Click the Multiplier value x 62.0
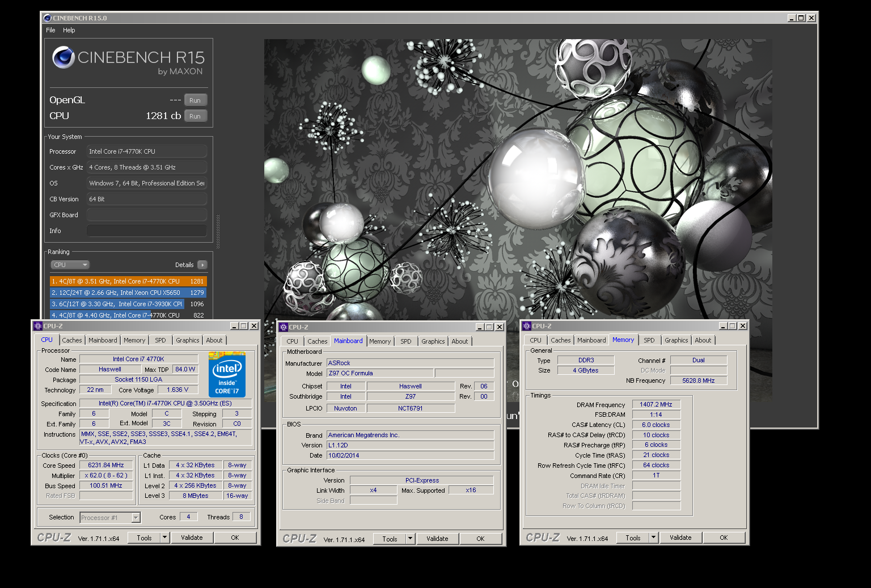Image resolution: width=871 pixels, height=588 pixels. 106,475
